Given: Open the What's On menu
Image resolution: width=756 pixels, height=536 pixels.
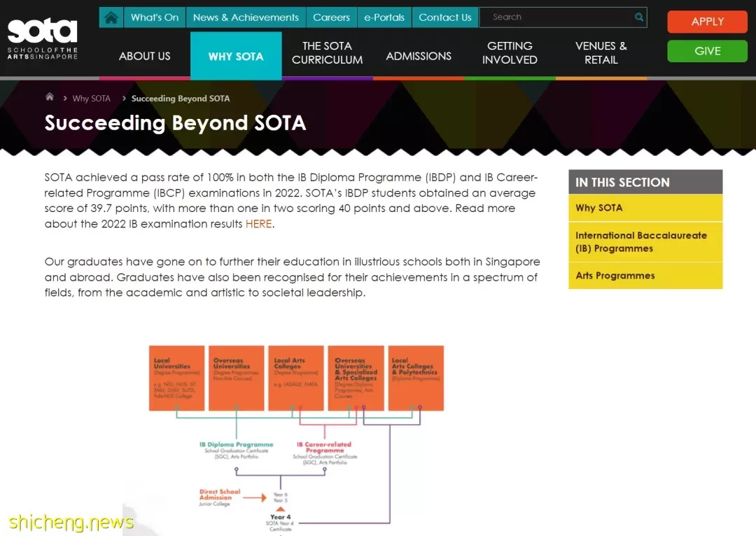Looking at the screenshot, I should pos(155,17).
